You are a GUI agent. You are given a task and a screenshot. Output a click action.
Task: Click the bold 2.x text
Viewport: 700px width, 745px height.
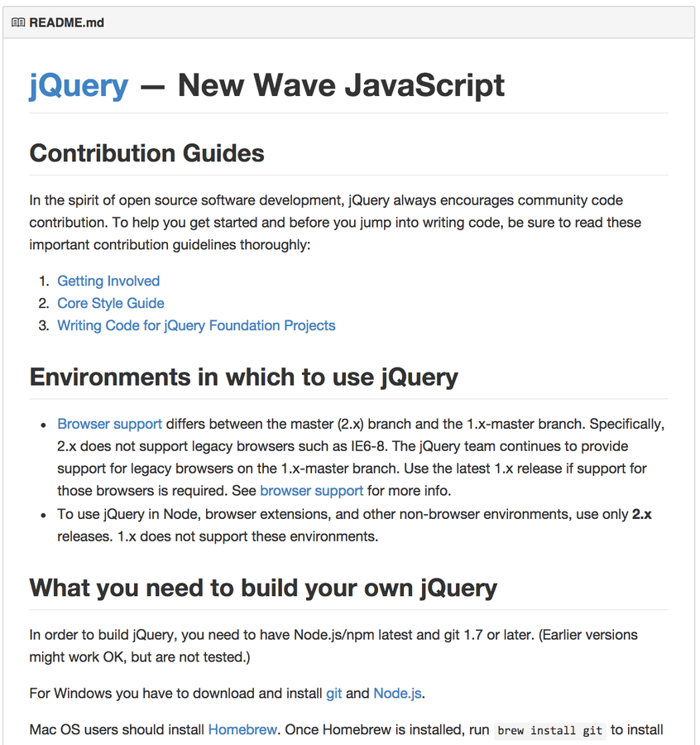pyautogui.click(x=641, y=514)
